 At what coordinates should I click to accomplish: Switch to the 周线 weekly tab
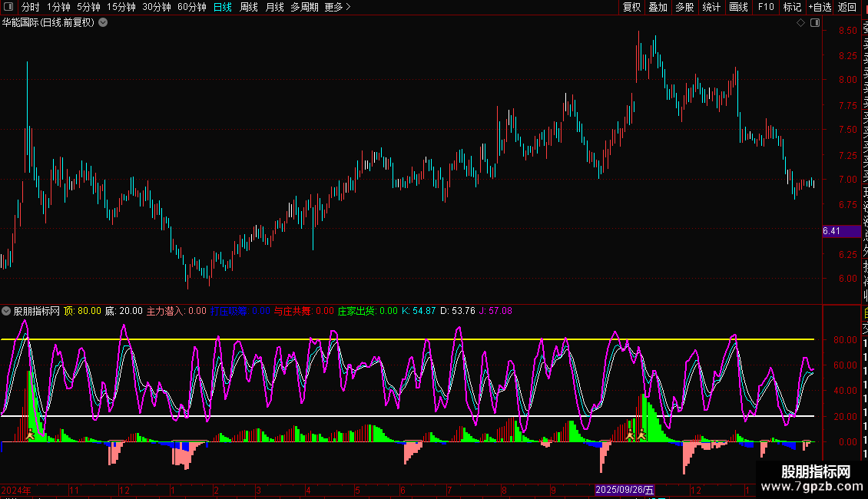tap(249, 7)
